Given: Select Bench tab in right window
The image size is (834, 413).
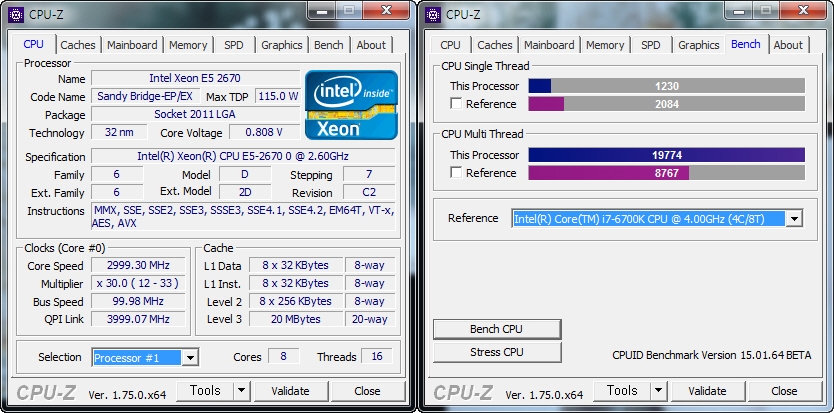Looking at the screenshot, I should click(x=746, y=44).
